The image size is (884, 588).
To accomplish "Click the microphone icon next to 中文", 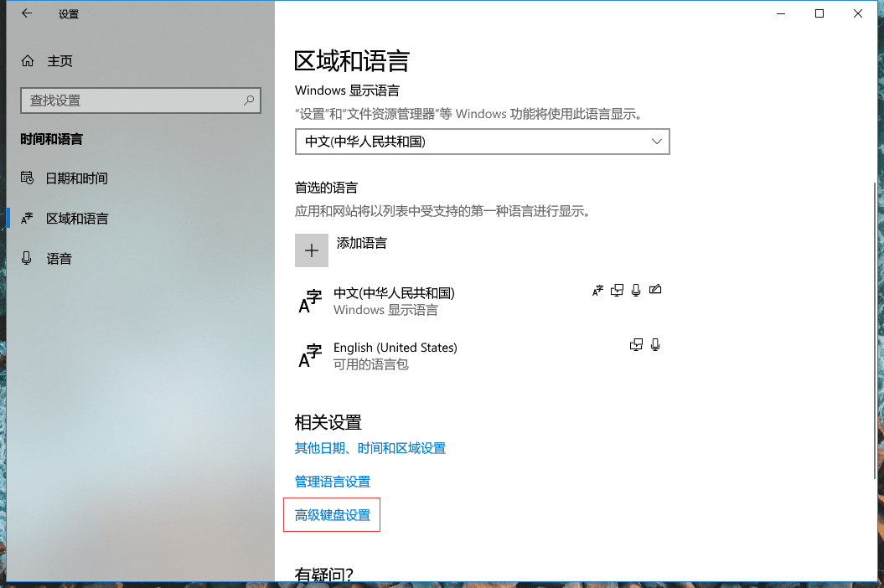I will (637, 290).
